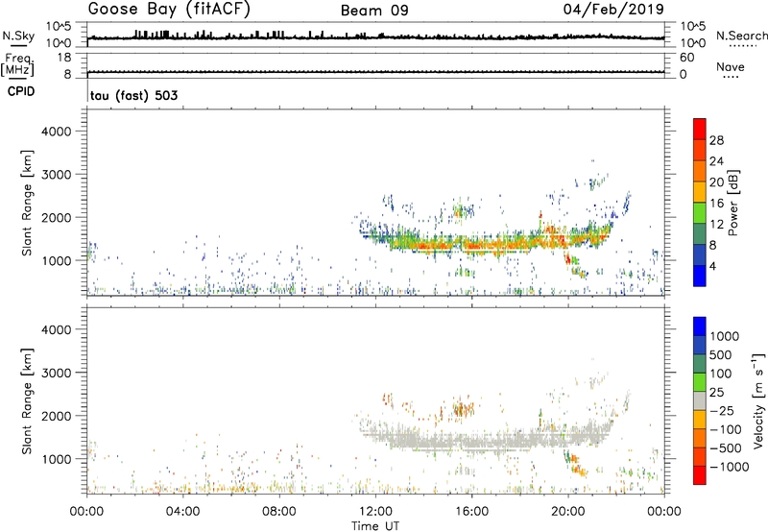Image resolution: width=768 pixels, height=532 pixels.
Task: Select the 'CPID' row label
Action: point(21,91)
